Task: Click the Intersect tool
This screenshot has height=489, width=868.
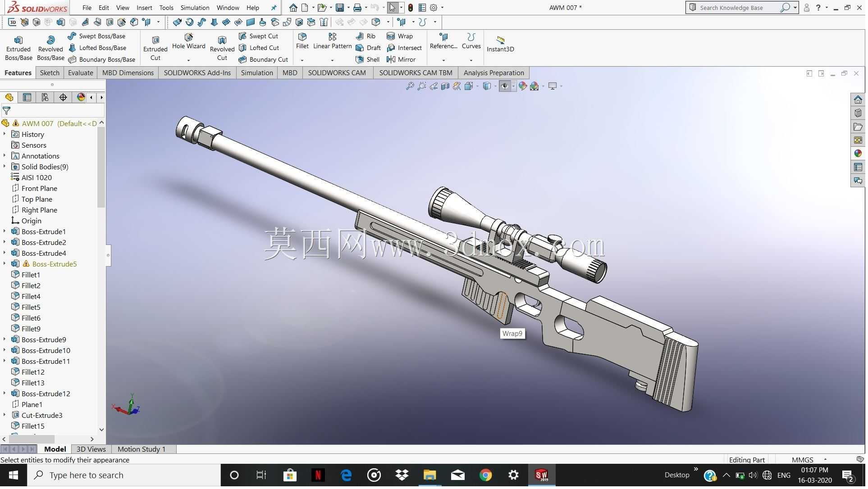Action: (404, 48)
